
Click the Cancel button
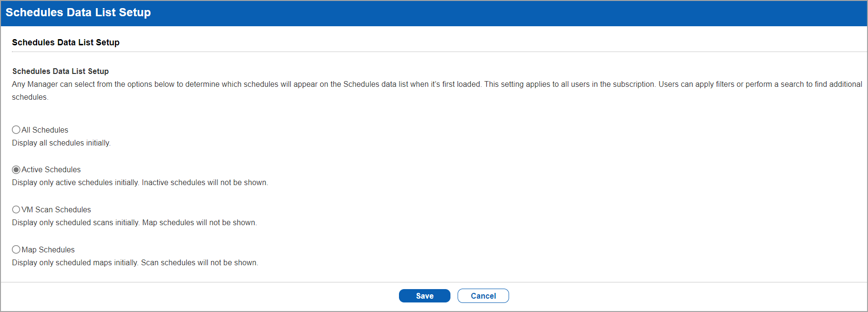click(x=483, y=295)
